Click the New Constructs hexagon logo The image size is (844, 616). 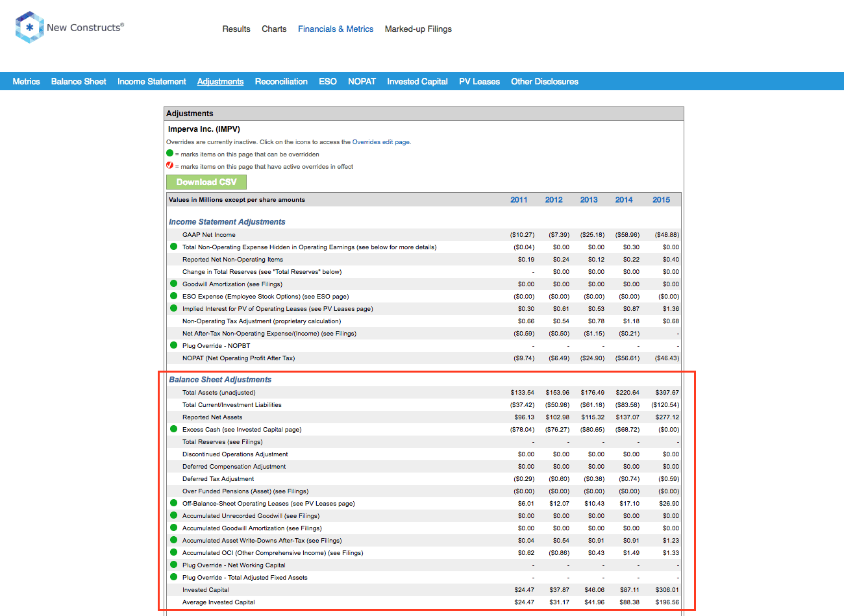pos(29,27)
